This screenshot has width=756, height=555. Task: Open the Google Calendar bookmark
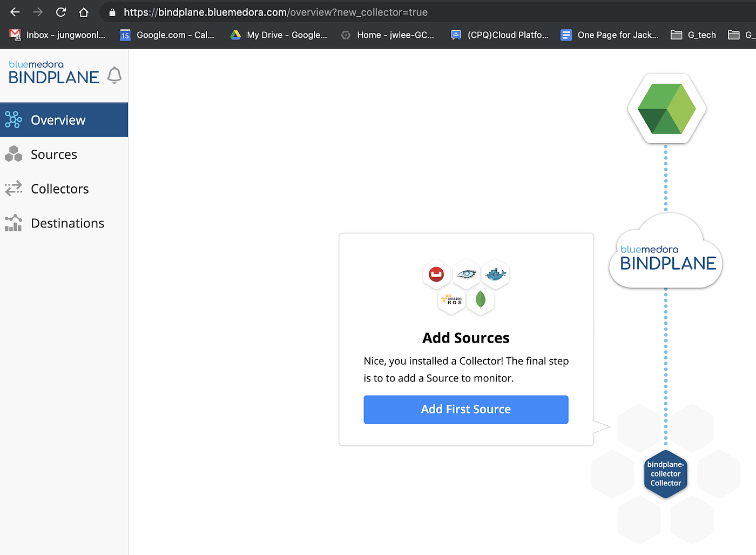166,35
